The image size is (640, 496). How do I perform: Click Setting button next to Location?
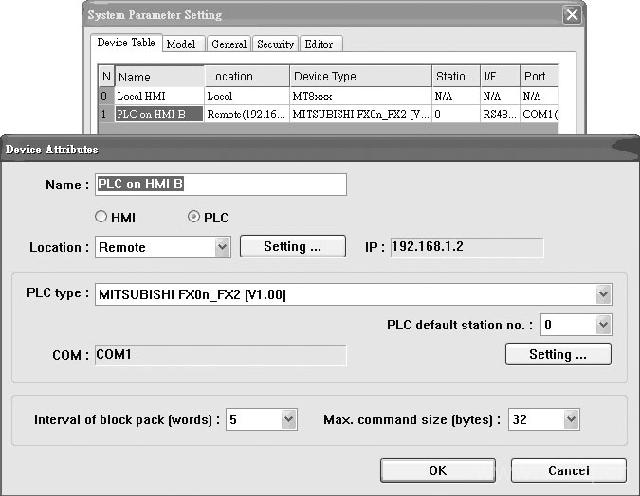(292, 247)
